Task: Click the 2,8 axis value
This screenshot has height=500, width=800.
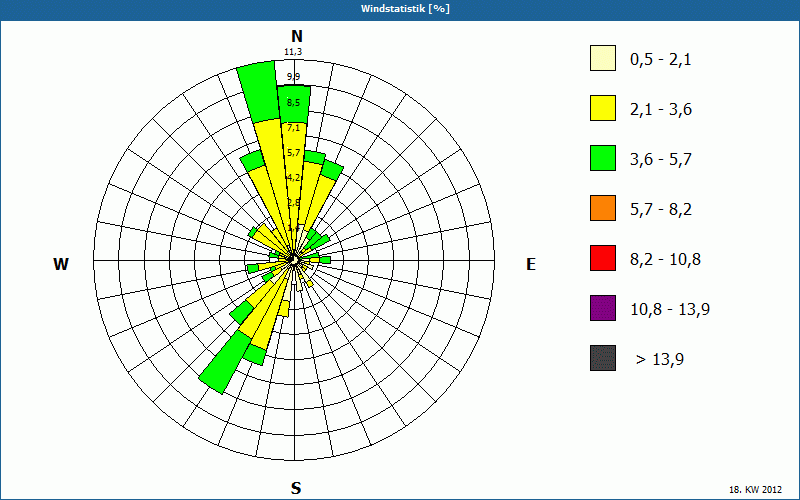Action: tap(293, 203)
